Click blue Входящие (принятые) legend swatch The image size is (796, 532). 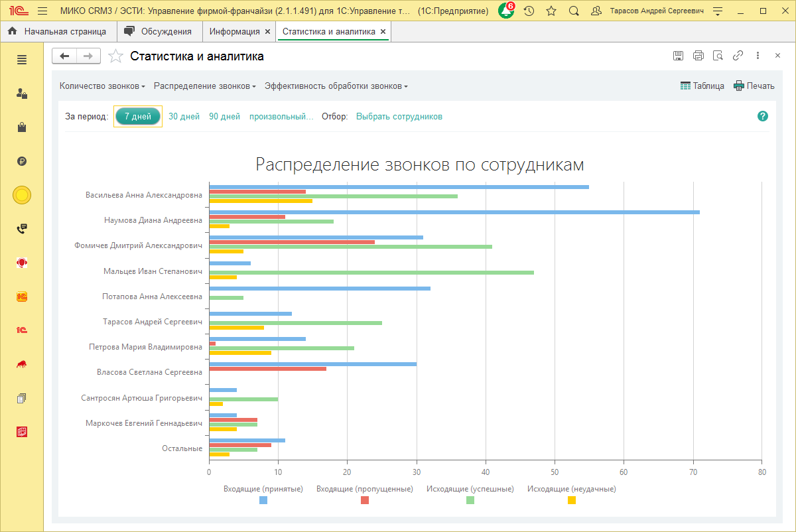pyautogui.click(x=263, y=501)
